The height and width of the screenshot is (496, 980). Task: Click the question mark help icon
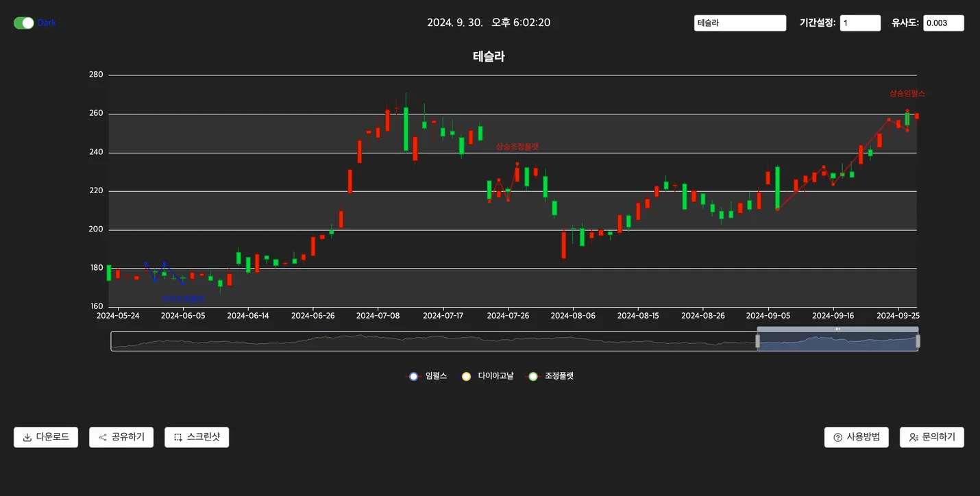pyautogui.click(x=837, y=437)
